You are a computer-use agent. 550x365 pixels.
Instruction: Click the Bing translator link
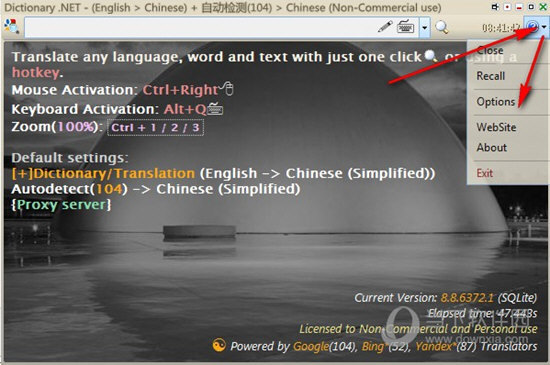pos(373,346)
